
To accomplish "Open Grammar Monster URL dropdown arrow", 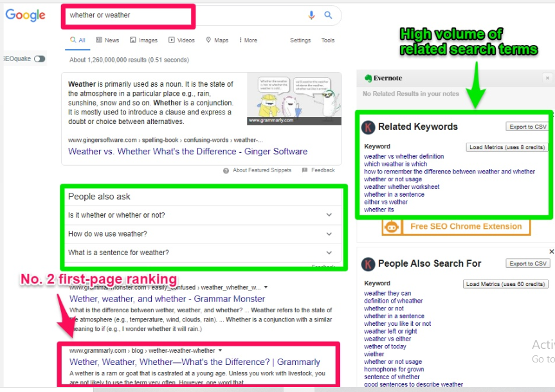I will tap(266, 287).
